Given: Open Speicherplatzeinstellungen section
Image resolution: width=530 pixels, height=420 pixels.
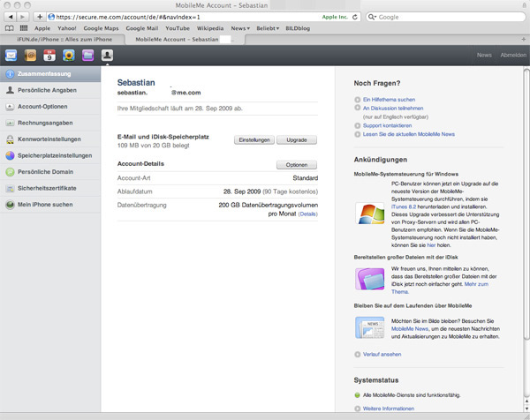Looking at the screenshot, I should tap(50, 155).
